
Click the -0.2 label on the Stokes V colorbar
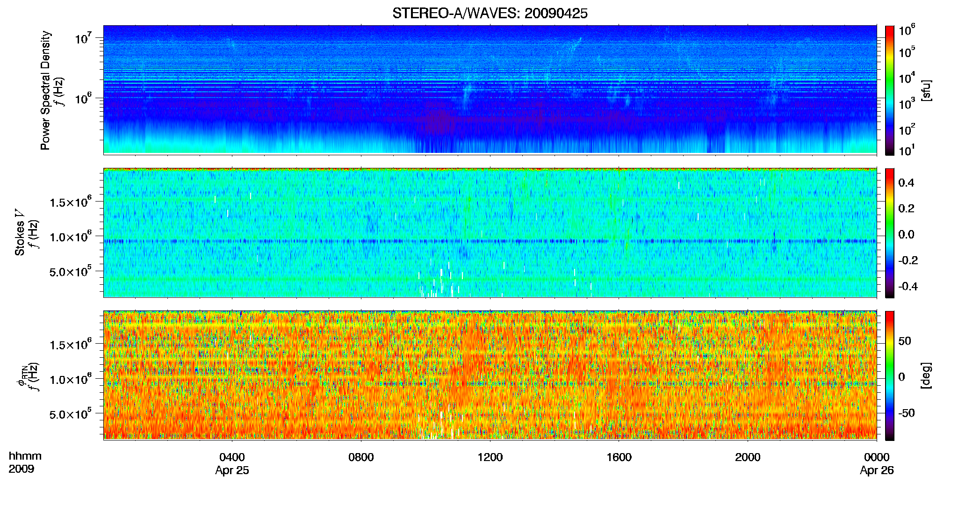(908, 260)
